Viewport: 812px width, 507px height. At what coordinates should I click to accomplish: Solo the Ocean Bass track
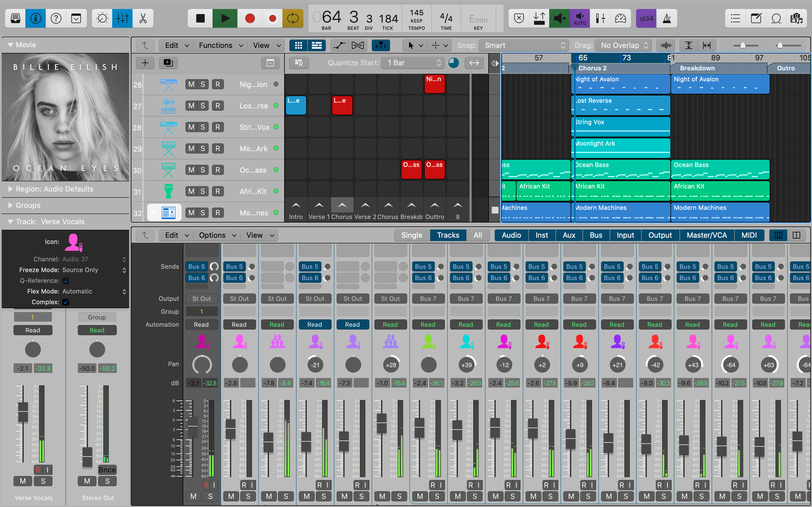coord(203,170)
